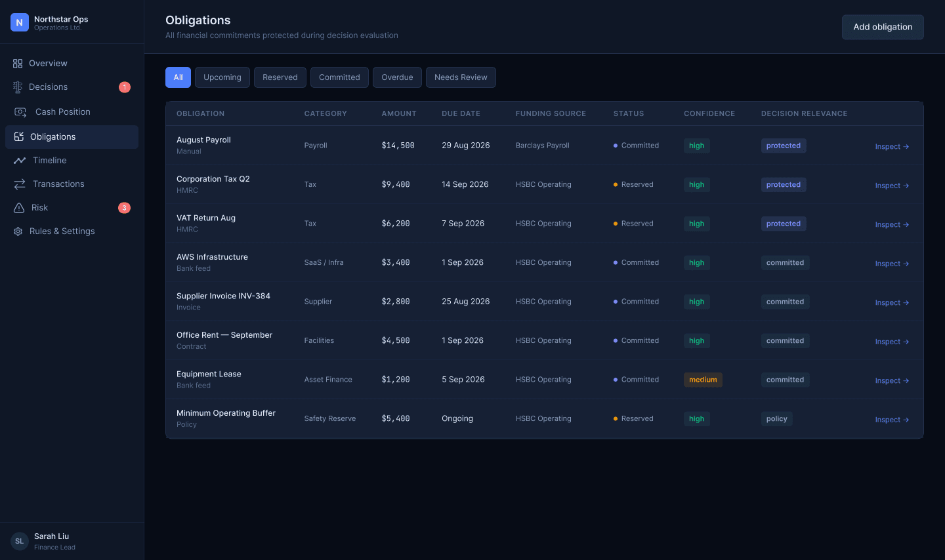Click the Decisions sidebar icon
This screenshot has height=560, width=945.
coord(18,87)
